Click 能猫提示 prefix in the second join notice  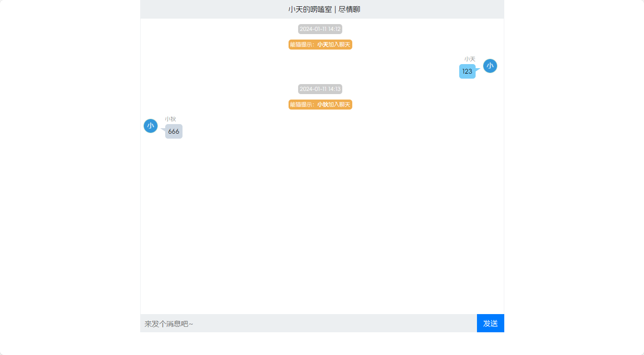click(301, 105)
